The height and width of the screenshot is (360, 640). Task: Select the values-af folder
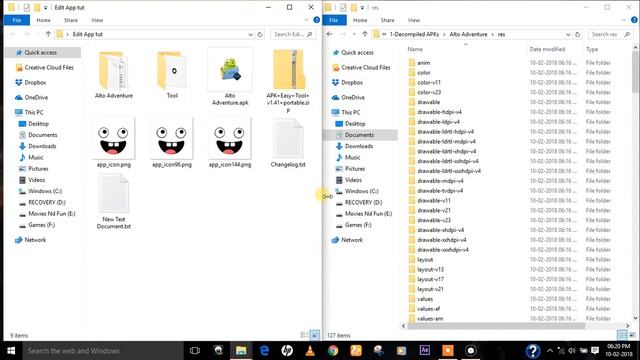point(428,309)
